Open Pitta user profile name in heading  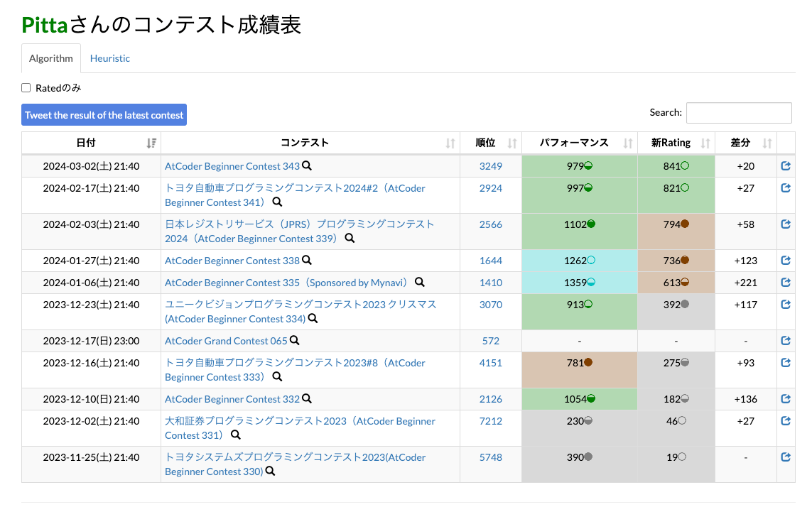click(x=45, y=25)
